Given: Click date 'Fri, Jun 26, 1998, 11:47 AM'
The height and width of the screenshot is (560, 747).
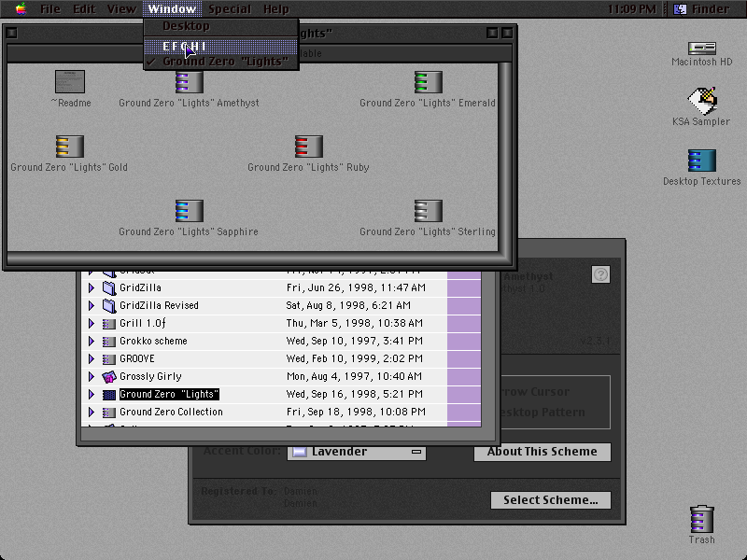Looking at the screenshot, I should 356,287.
